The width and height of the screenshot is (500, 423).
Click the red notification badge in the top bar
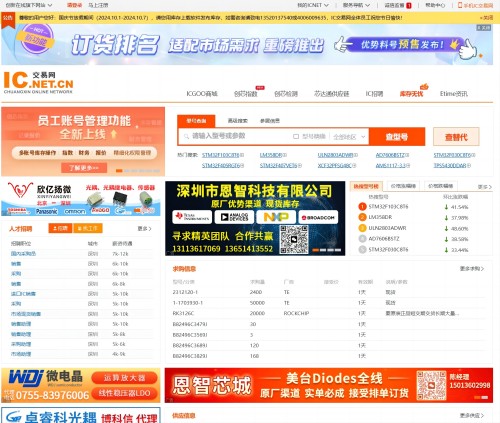pos(409,5)
